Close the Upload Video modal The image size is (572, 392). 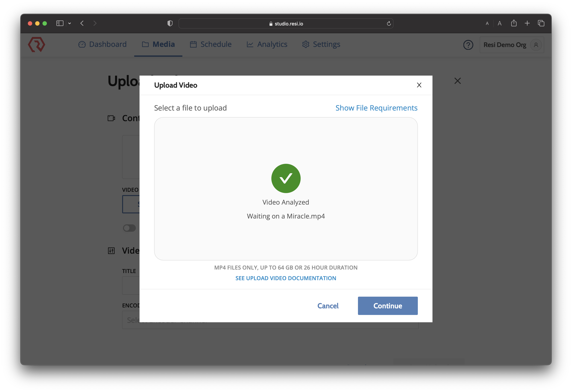coord(419,85)
